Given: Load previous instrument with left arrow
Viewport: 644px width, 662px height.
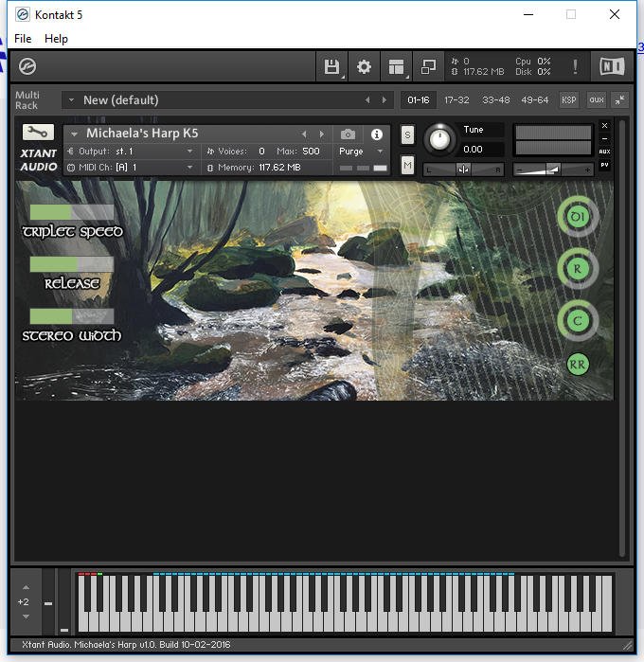Looking at the screenshot, I should (304, 134).
